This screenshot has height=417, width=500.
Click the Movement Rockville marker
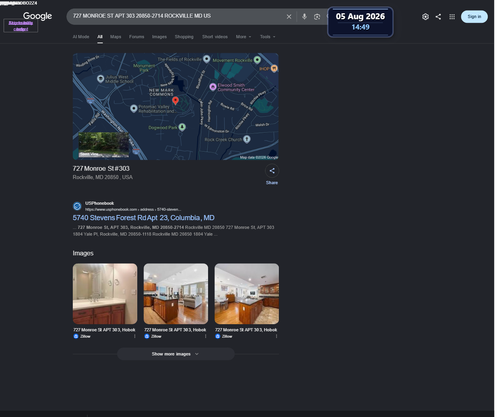[257, 60]
